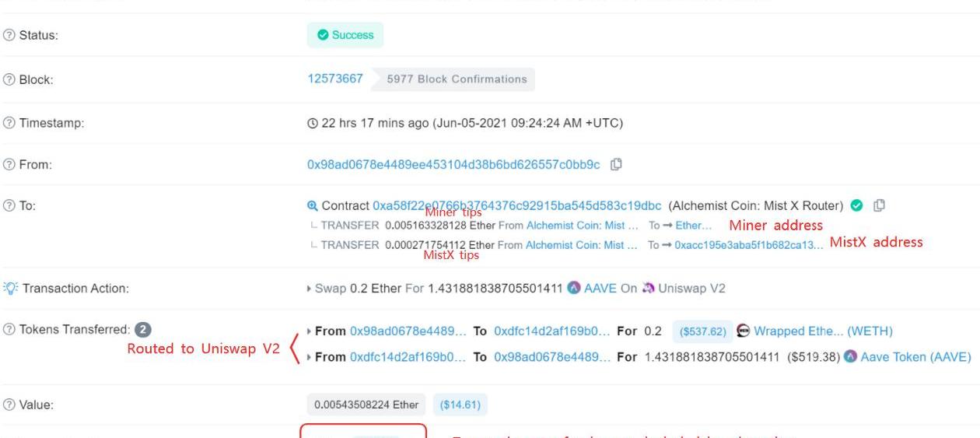Image resolution: width=980 pixels, height=438 pixels.
Task: Click the green Success status badge
Action: (x=345, y=35)
